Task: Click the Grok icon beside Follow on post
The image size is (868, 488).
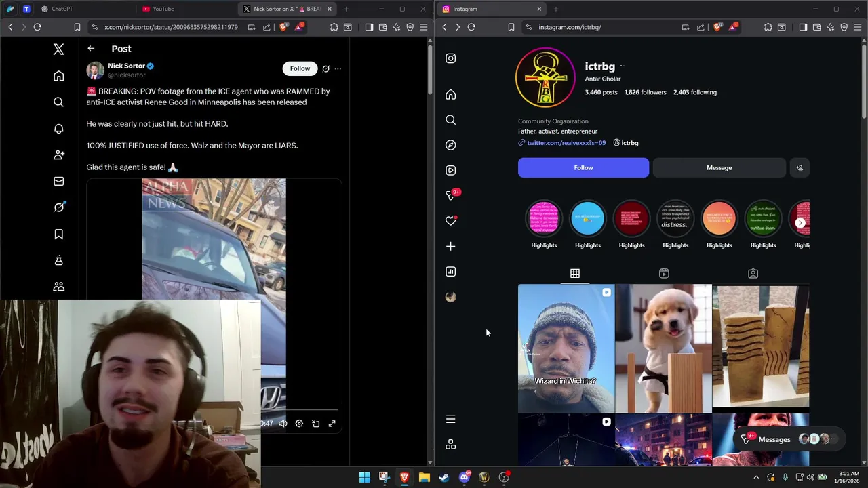Action: click(325, 68)
